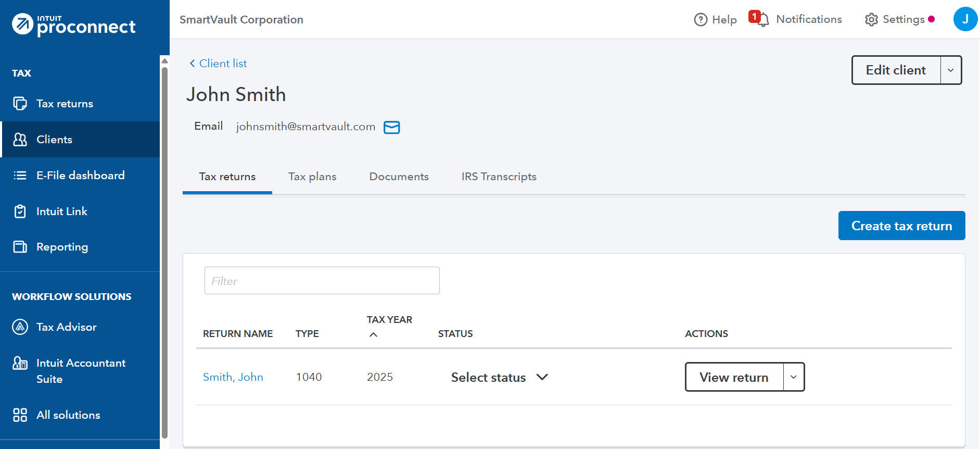
Task: Click the Help question mark icon
Action: tap(701, 20)
